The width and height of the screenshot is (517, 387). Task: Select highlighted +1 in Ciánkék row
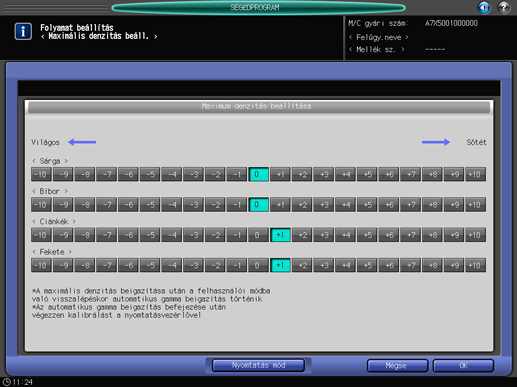pyautogui.click(x=280, y=235)
